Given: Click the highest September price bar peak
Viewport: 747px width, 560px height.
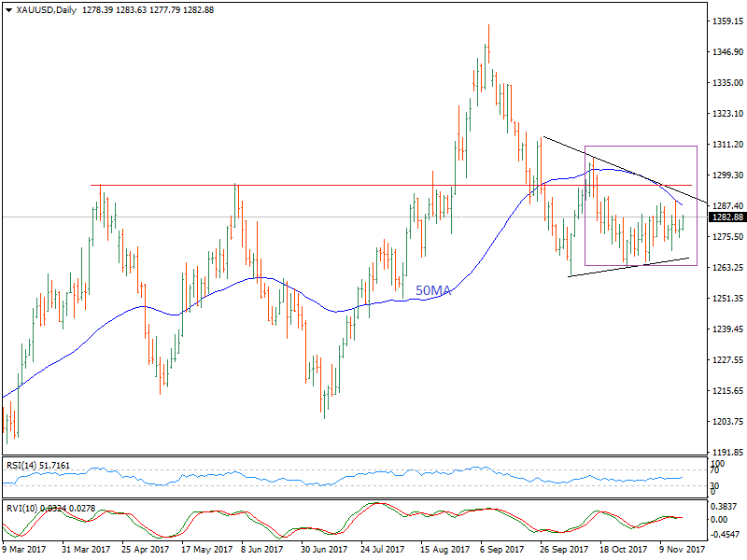Looking at the screenshot, I should click(488, 26).
